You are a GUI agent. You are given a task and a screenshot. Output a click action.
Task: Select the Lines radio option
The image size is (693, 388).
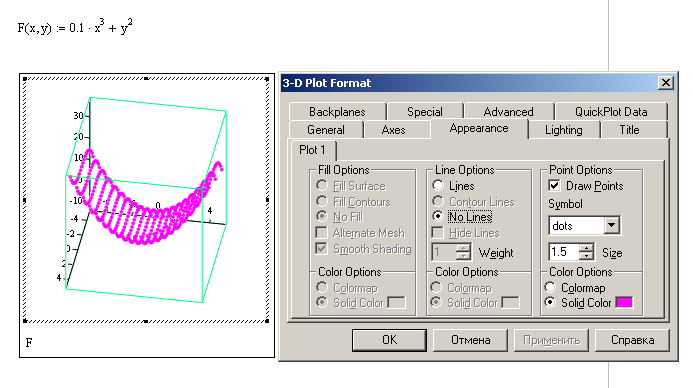(x=438, y=186)
